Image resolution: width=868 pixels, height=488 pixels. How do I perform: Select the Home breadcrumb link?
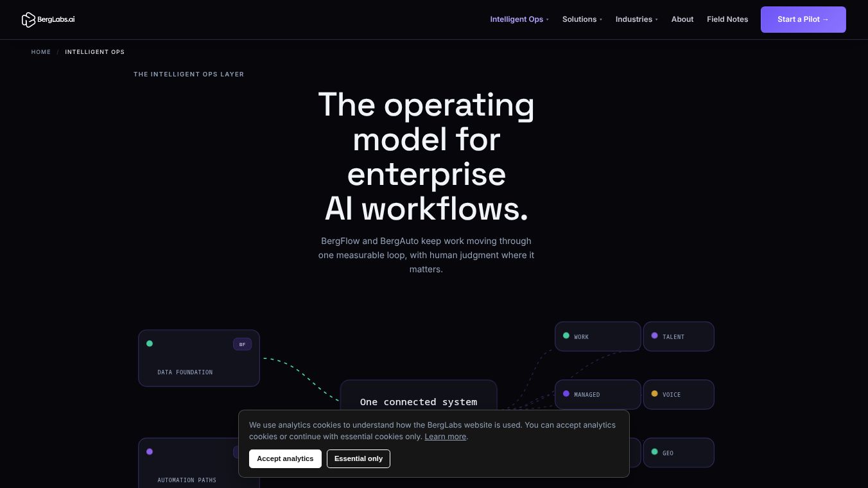41,52
